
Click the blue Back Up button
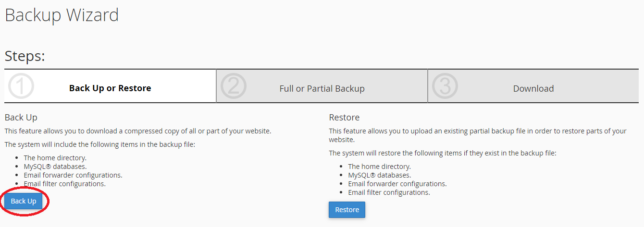click(x=24, y=201)
